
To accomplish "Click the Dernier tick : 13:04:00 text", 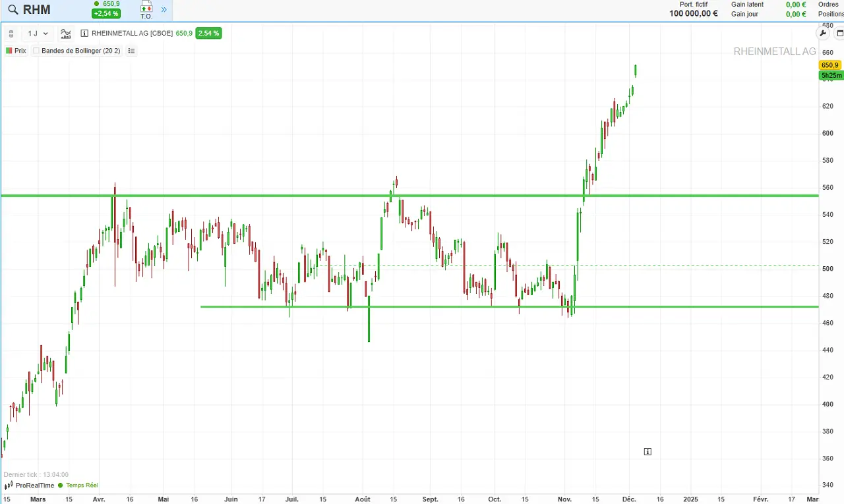I will 36,474.
